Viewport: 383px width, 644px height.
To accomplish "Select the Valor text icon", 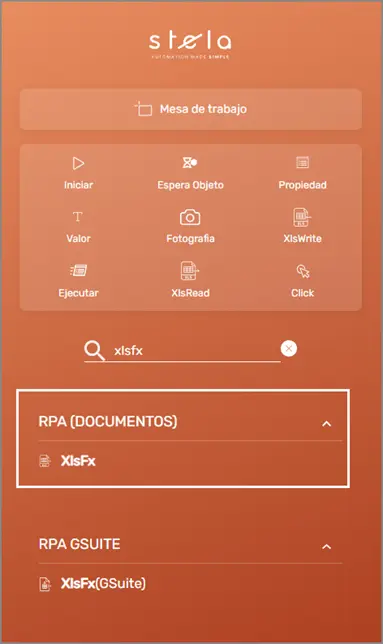I will [x=78, y=216].
